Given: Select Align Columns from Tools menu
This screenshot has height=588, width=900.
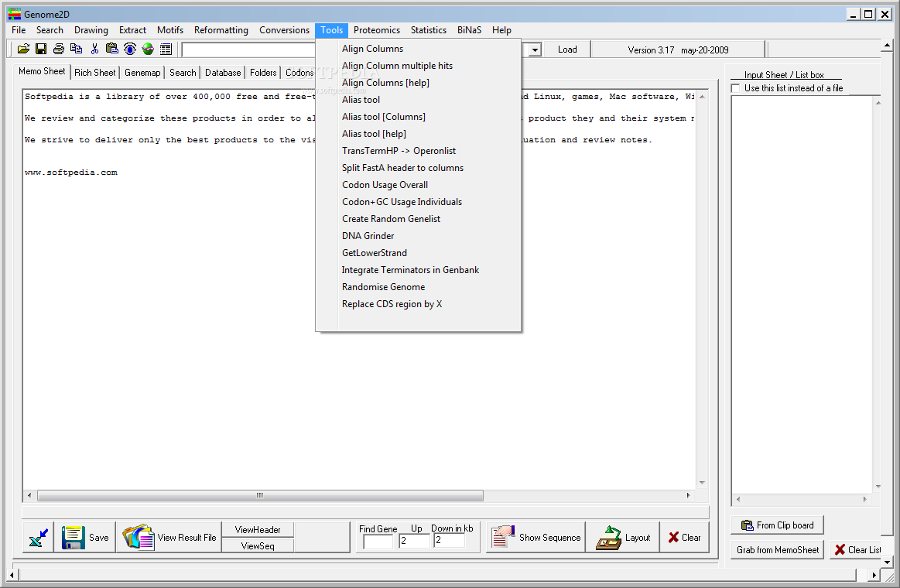Looking at the screenshot, I should point(419,49).
